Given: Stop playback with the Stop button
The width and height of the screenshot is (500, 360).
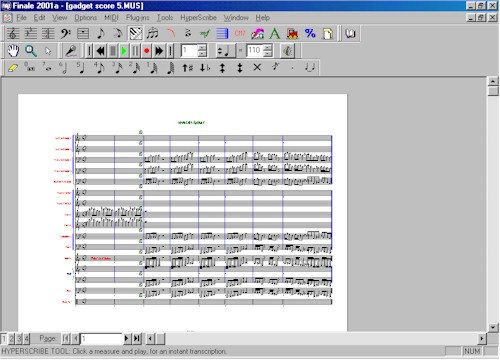Looking at the screenshot, I should click(x=113, y=51).
